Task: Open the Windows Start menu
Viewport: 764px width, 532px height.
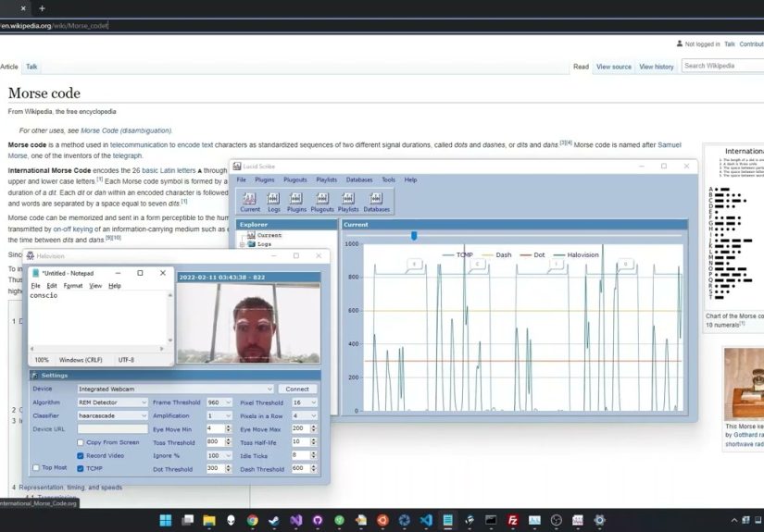Action: click(166, 520)
